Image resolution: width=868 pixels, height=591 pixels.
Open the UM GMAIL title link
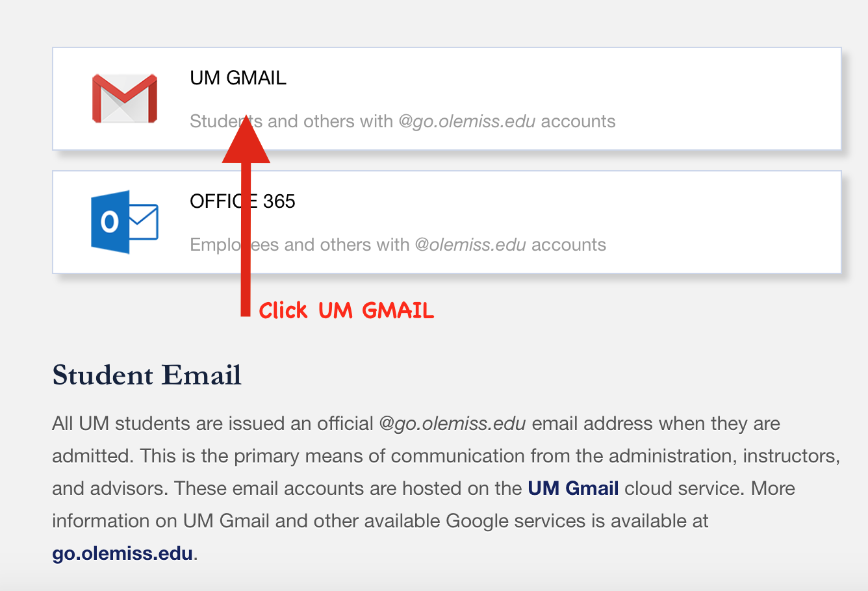pyautogui.click(x=238, y=78)
